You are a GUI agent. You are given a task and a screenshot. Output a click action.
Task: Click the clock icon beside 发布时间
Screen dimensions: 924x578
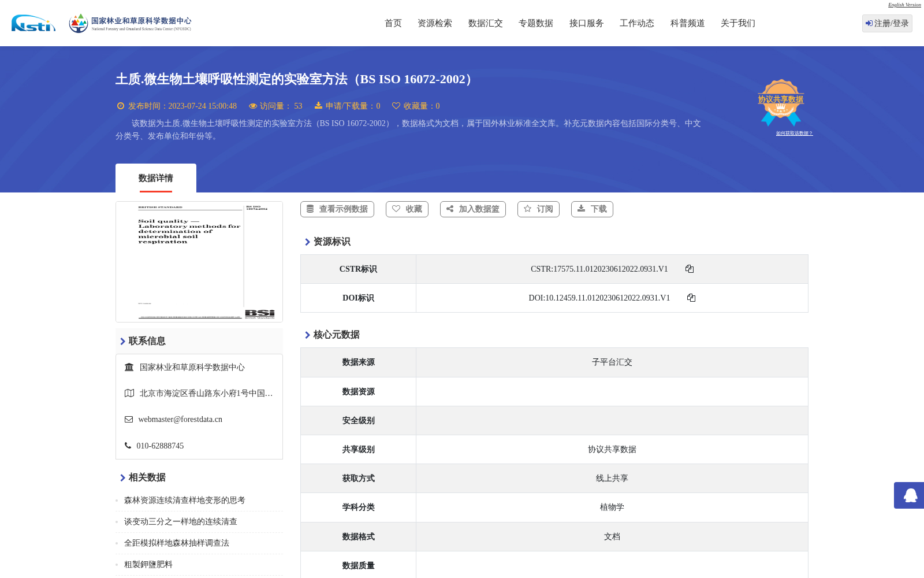click(121, 106)
